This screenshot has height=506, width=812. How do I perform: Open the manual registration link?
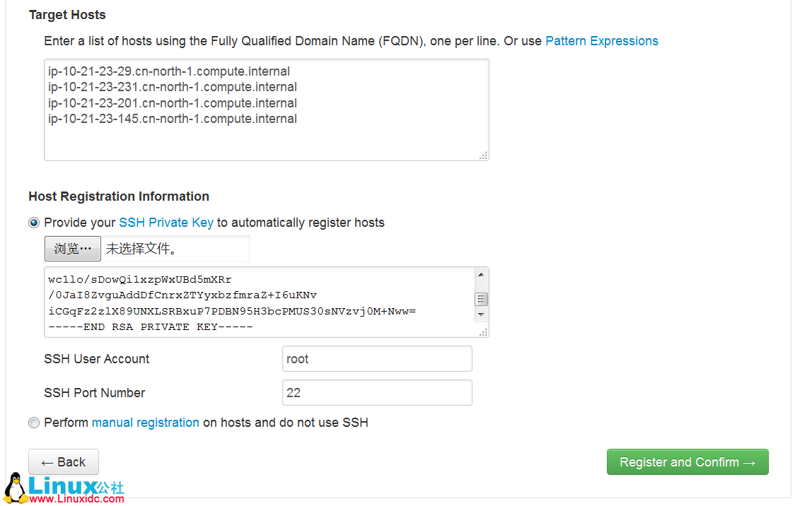[145, 423]
